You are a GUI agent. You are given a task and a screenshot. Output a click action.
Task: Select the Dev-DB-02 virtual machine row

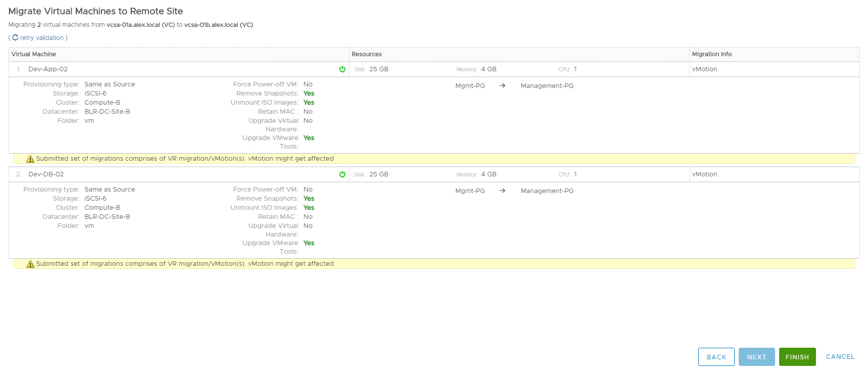pyautogui.click(x=46, y=174)
